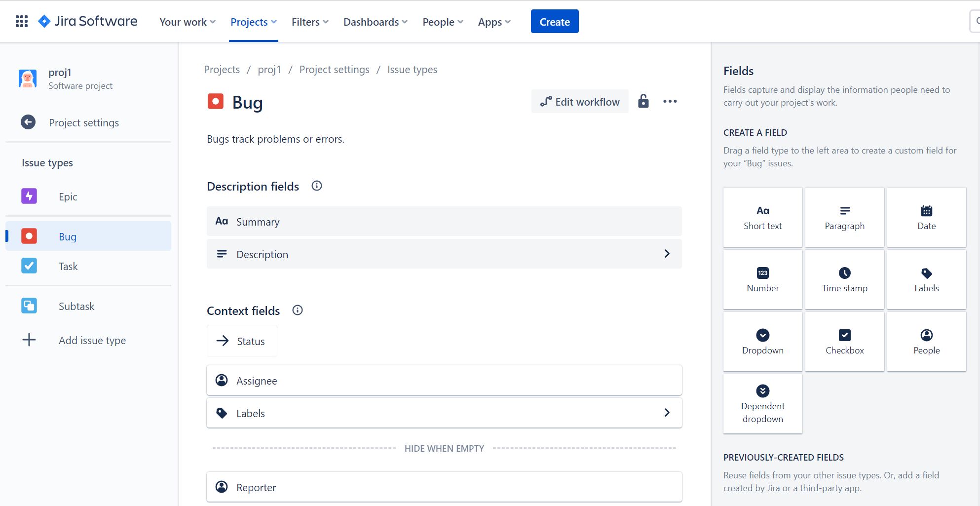The height and width of the screenshot is (506, 980).
Task: Select the Summary field row
Action: (x=444, y=221)
